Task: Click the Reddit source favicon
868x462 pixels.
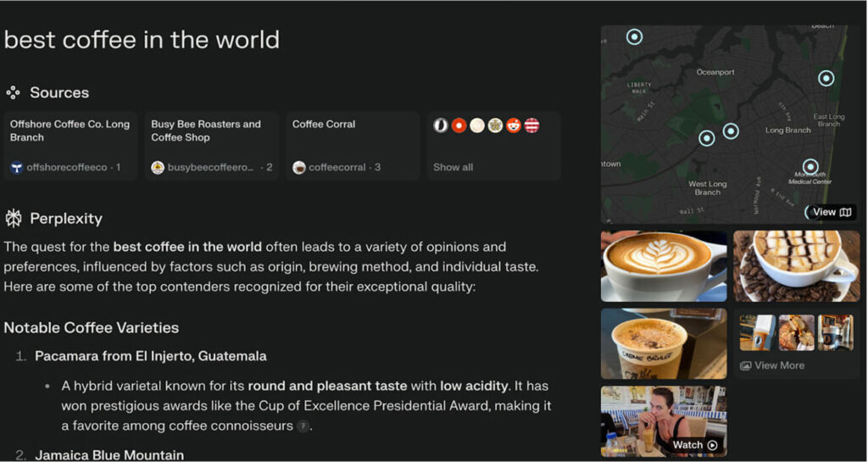Action: coord(514,125)
